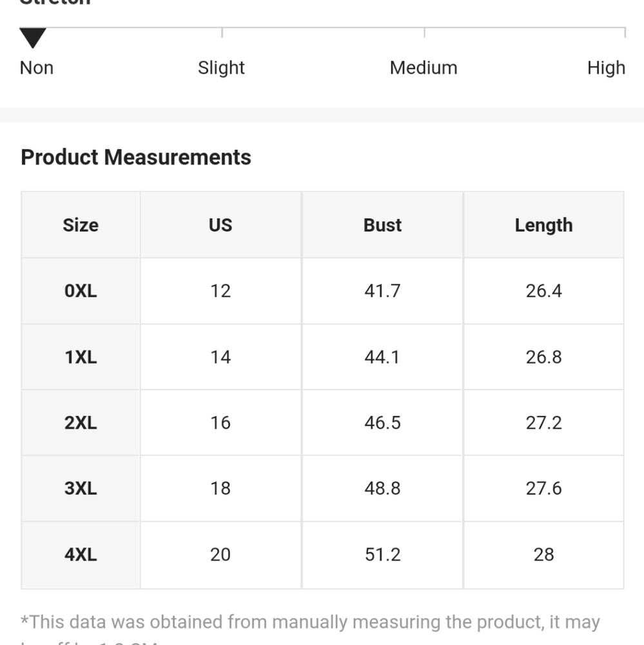Click the stretch indicator triangle at Non
Image resolution: width=644 pixels, height=645 pixels.
point(32,39)
